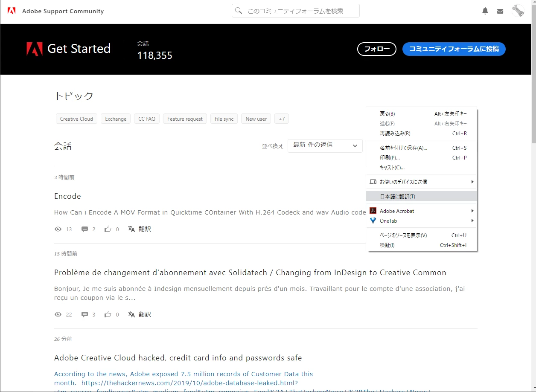
Task: Click the 2 時間前 timestamp
Action: [x=64, y=177]
